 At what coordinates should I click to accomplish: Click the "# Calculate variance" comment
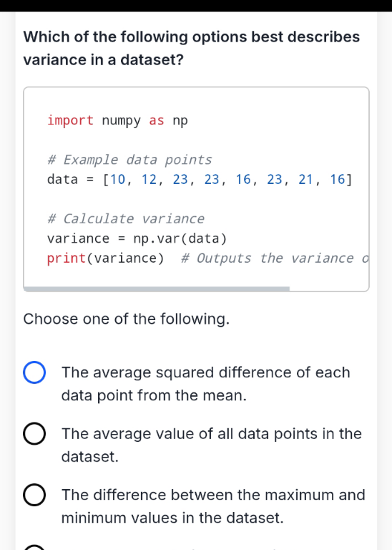[x=126, y=219]
